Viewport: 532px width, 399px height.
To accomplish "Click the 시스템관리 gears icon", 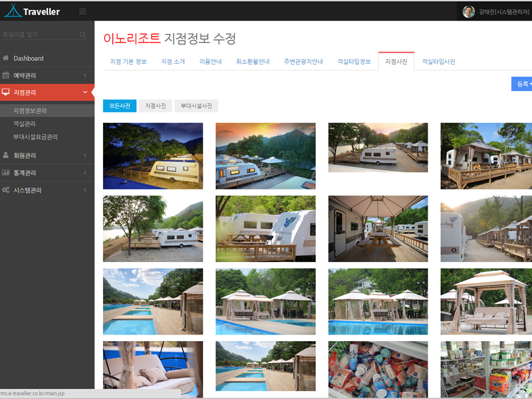I will (6, 190).
